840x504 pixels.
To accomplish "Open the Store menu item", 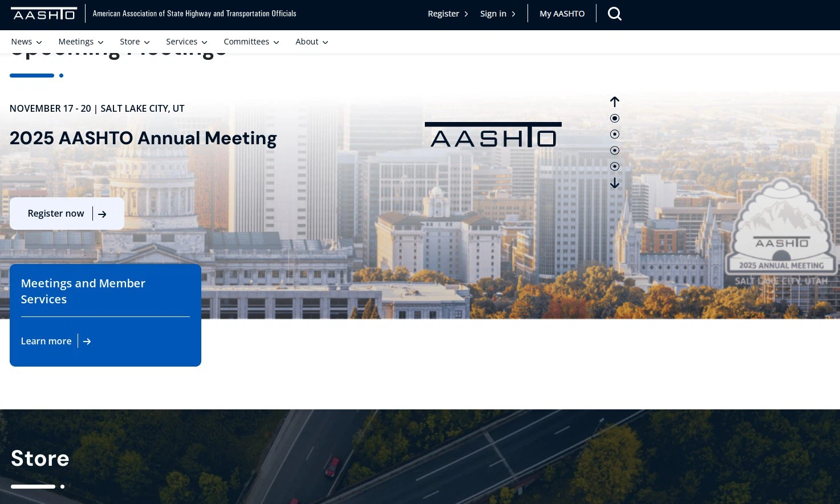I will click(x=135, y=42).
